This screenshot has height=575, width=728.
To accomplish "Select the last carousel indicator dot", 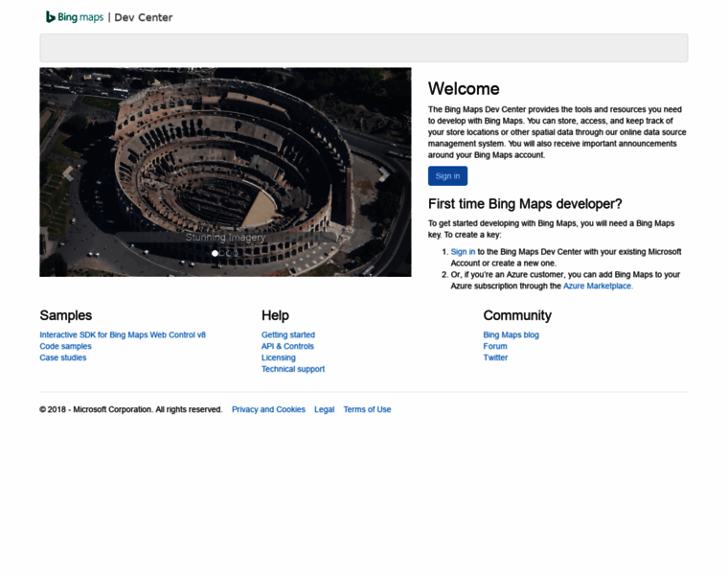I will (236, 253).
